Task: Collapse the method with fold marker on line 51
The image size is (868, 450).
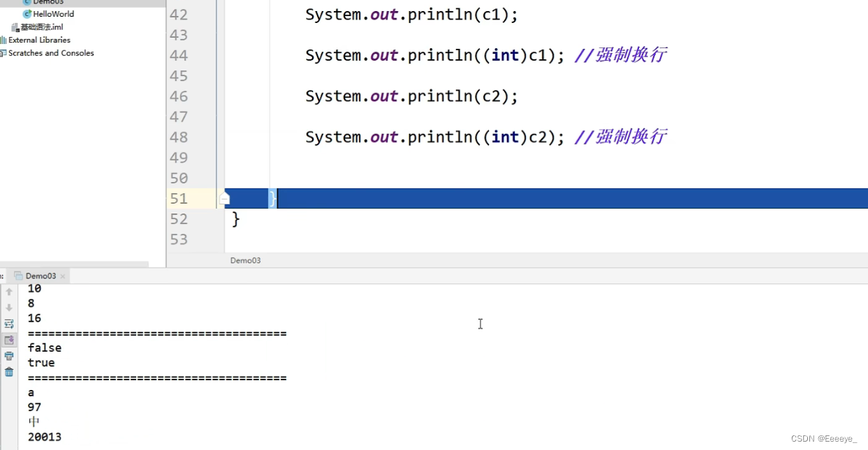Action: click(x=224, y=199)
